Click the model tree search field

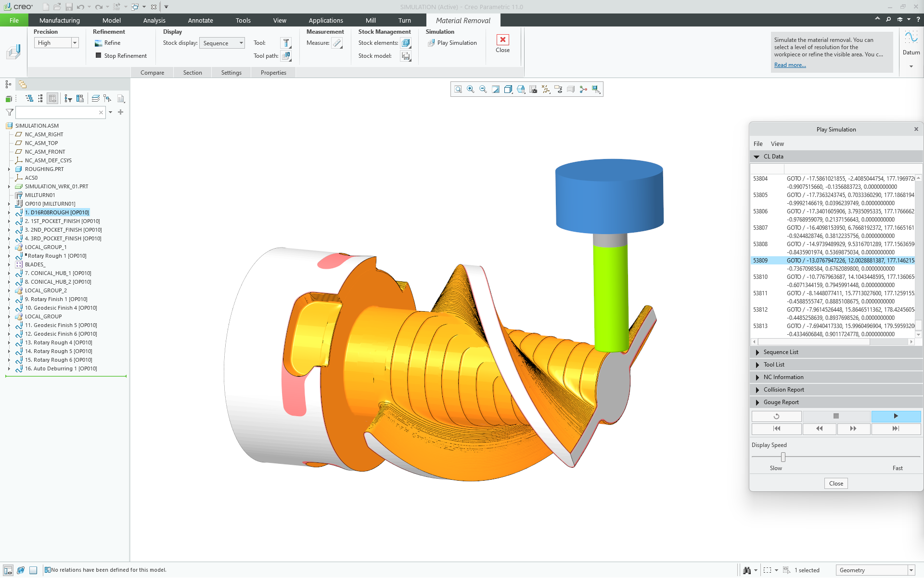58,112
